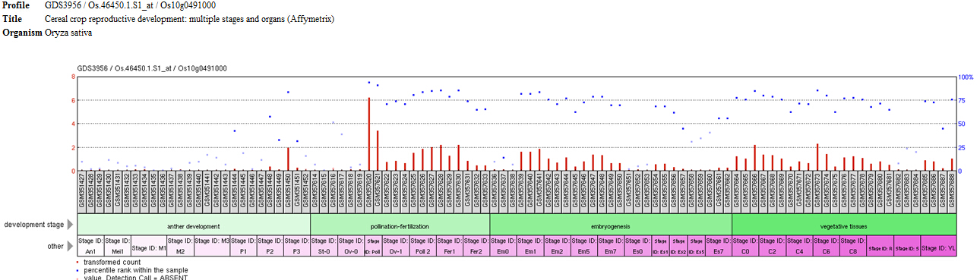
Task: Click the development stage row label
Action: coord(34,225)
